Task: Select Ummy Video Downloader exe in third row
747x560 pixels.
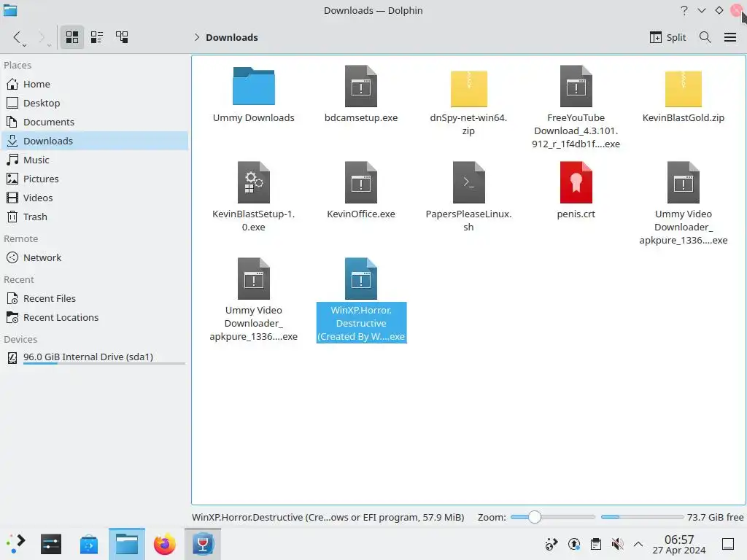Action: tap(253, 279)
